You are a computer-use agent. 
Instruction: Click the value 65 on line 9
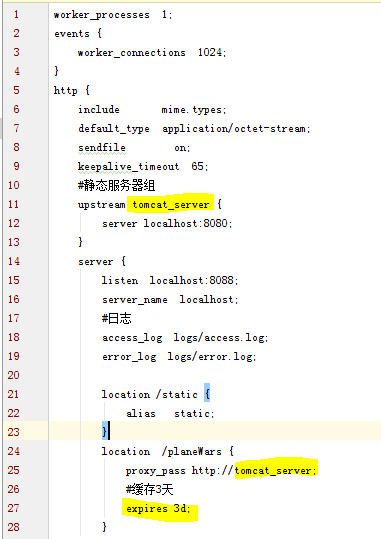pyautogui.click(x=198, y=166)
